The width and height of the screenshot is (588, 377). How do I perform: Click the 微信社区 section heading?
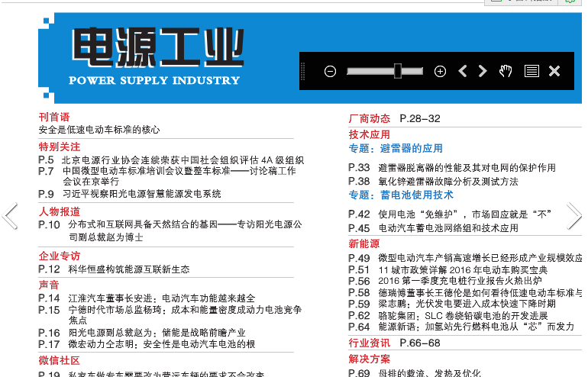pyautogui.click(x=60, y=360)
